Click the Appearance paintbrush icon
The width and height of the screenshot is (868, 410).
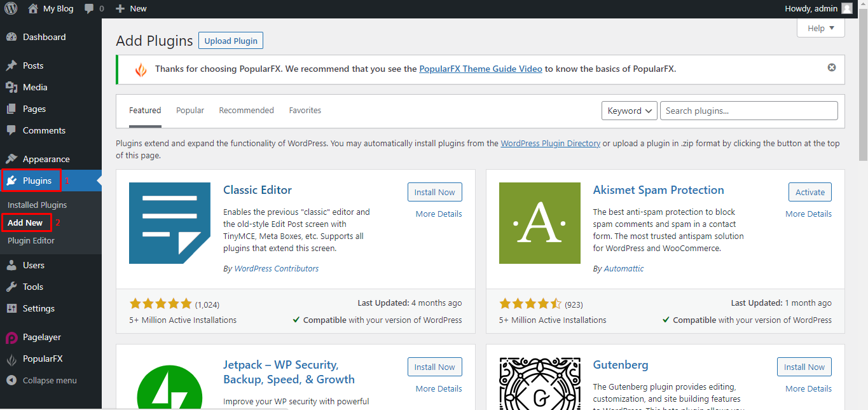click(11, 159)
